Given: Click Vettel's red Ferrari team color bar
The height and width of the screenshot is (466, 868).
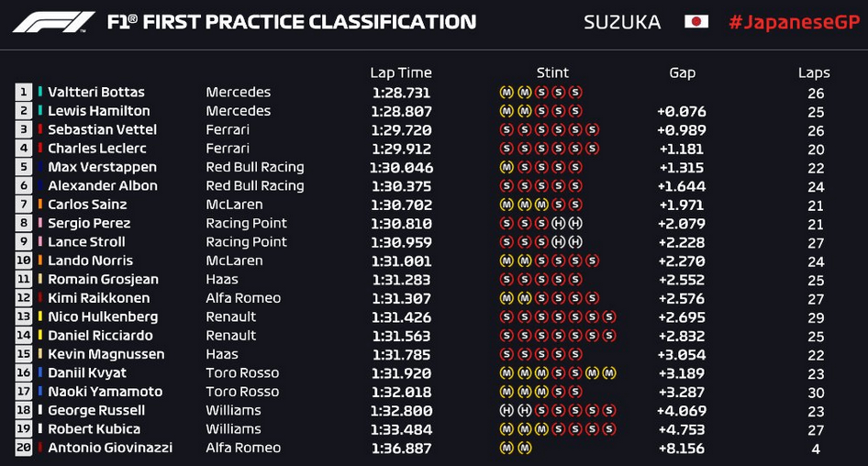Looking at the screenshot, I should click(40, 129).
